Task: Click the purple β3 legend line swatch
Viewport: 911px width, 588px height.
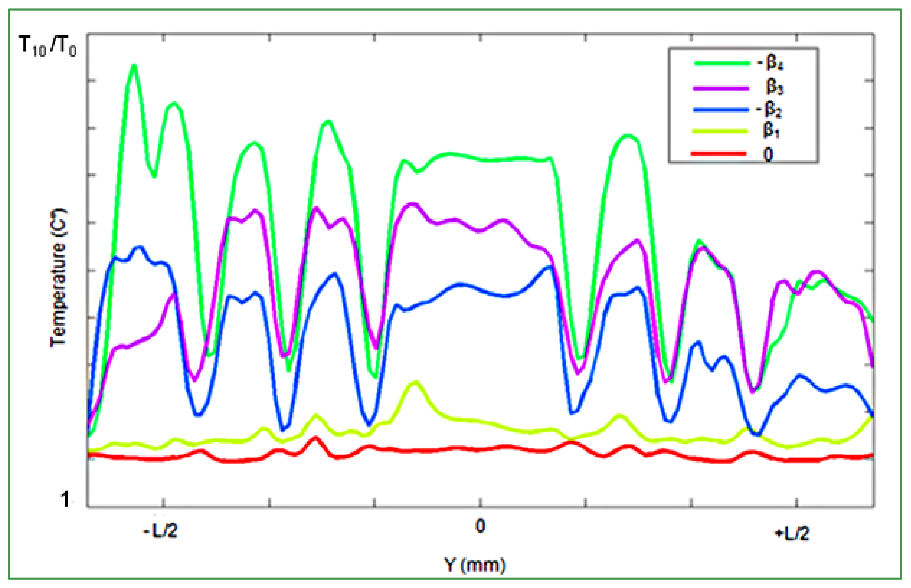Action: 721,88
